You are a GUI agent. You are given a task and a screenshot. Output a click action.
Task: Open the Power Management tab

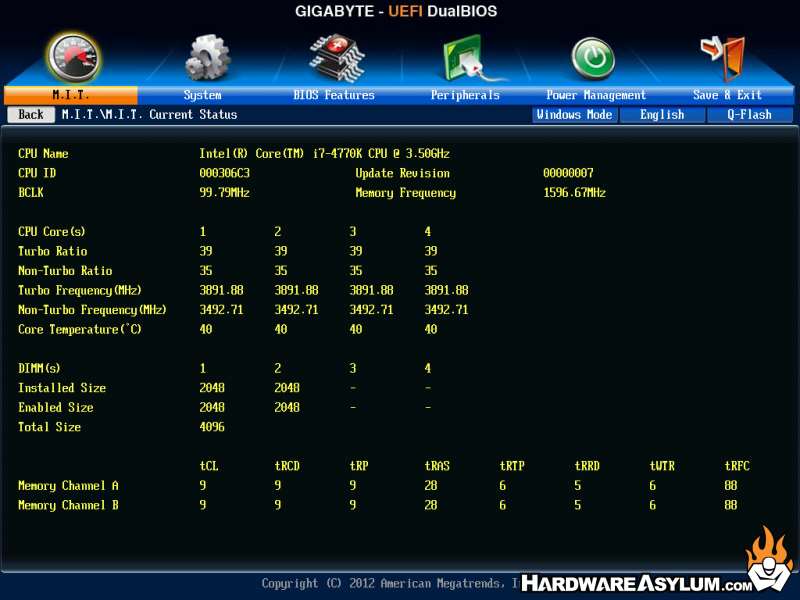coord(596,95)
